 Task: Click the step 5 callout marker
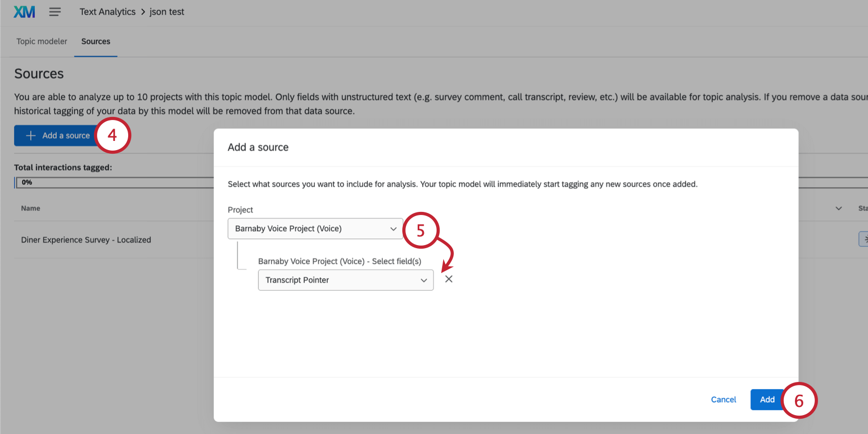point(421,230)
